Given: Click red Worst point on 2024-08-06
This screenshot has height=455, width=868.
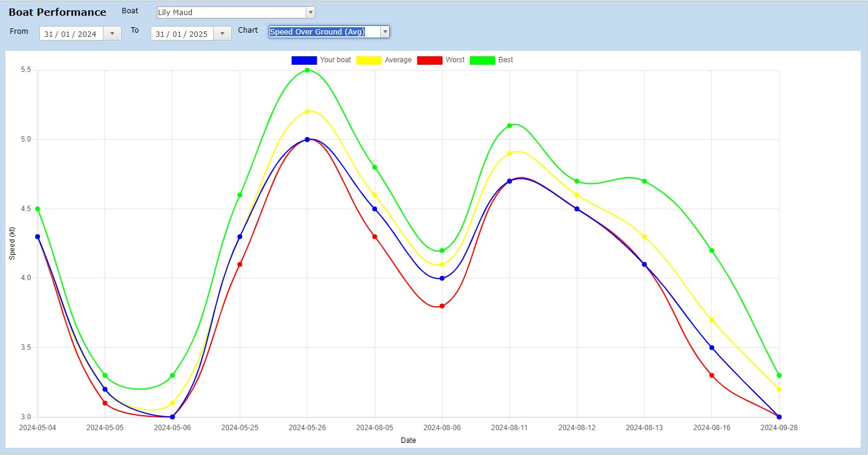Looking at the screenshot, I should pyautogui.click(x=442, y=306).
